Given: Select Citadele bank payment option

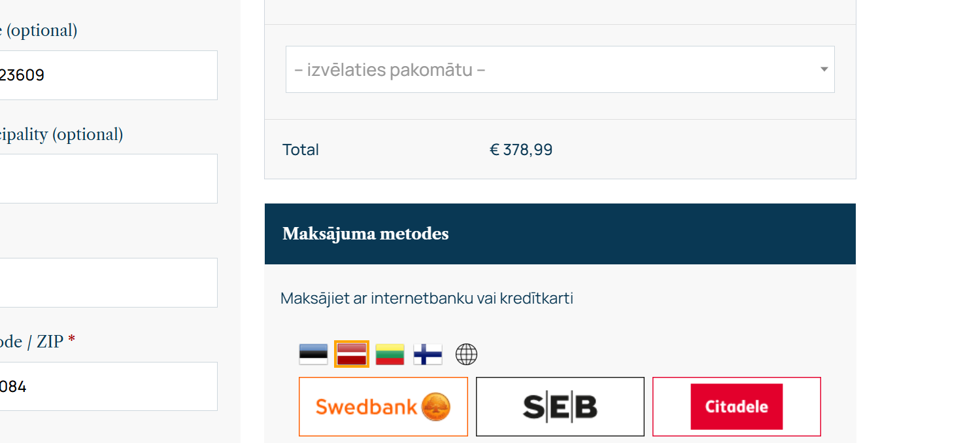Looking at the screenshot, I should (x=736, y=406).
